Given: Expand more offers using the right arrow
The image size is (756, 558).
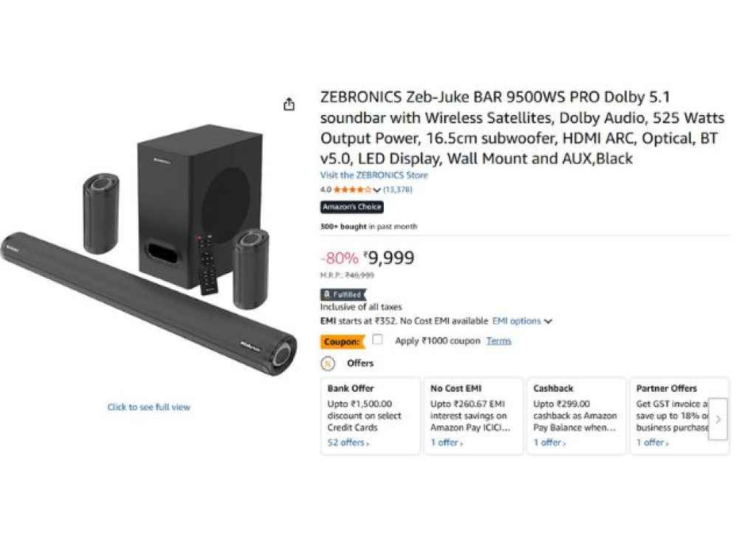Looking at the screenshot, I should pyautogui.click(x=718, y=419).
